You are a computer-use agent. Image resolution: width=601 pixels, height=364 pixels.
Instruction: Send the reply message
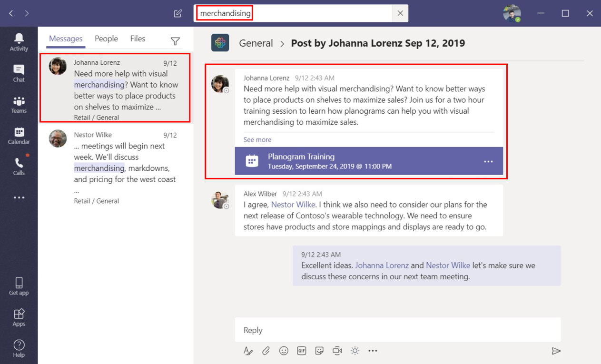tap(556, 351)
